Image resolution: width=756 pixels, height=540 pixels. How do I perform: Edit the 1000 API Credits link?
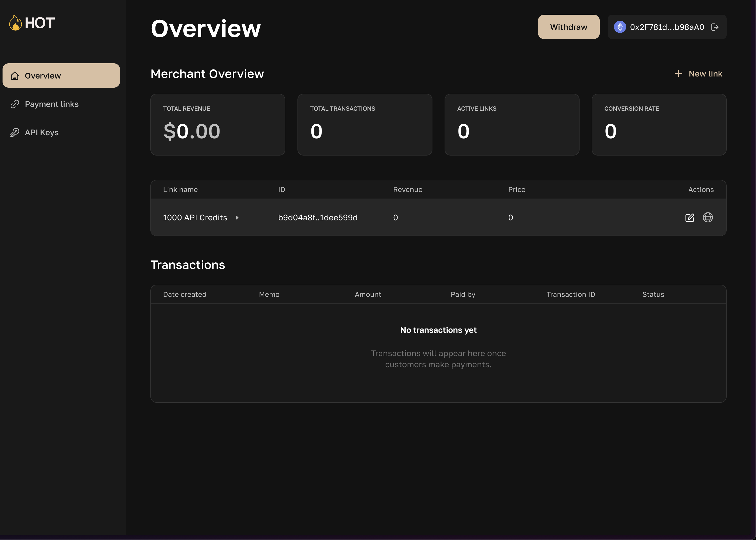[x=689, y=218]
